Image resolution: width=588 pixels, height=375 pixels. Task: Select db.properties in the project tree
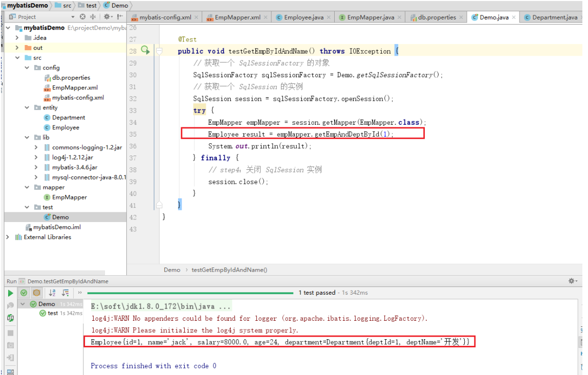click(x=71, y=78)
